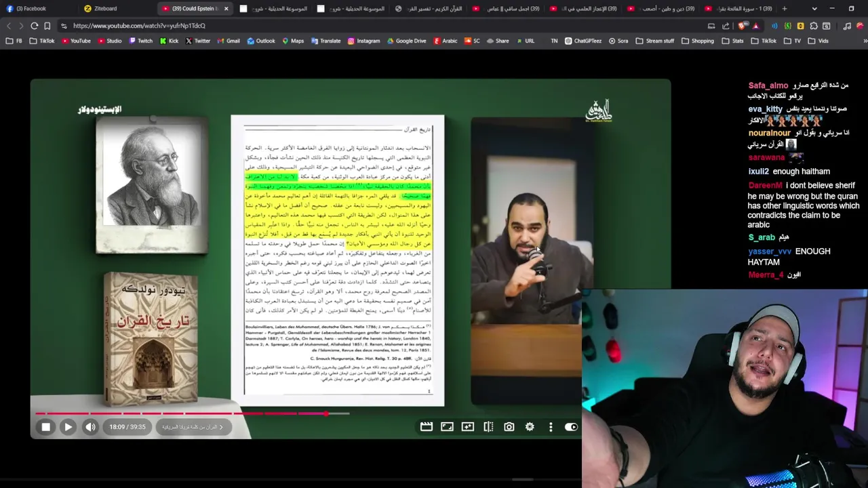The width and height of the screenshot is (868, 488).
Task: Reload the current page
Action: (34, 26)
